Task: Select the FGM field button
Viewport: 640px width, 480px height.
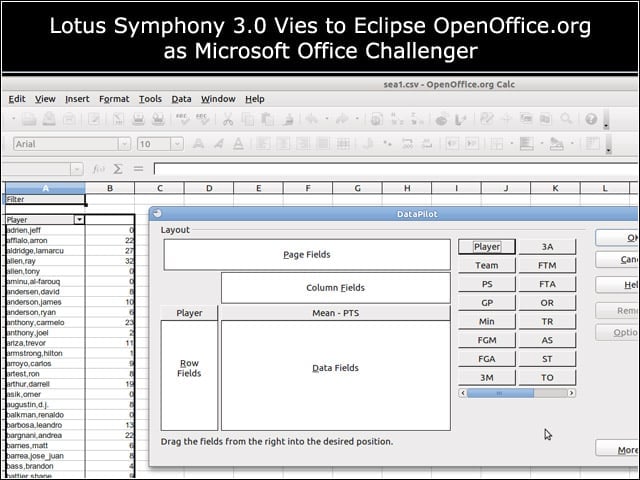Action: tap(487, 340)
